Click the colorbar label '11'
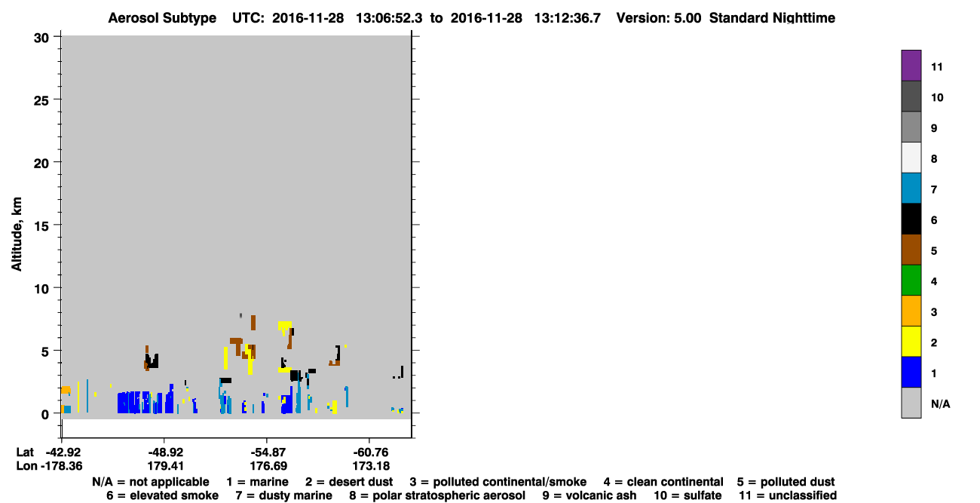The image size is (980, 503). click(936, 66)
